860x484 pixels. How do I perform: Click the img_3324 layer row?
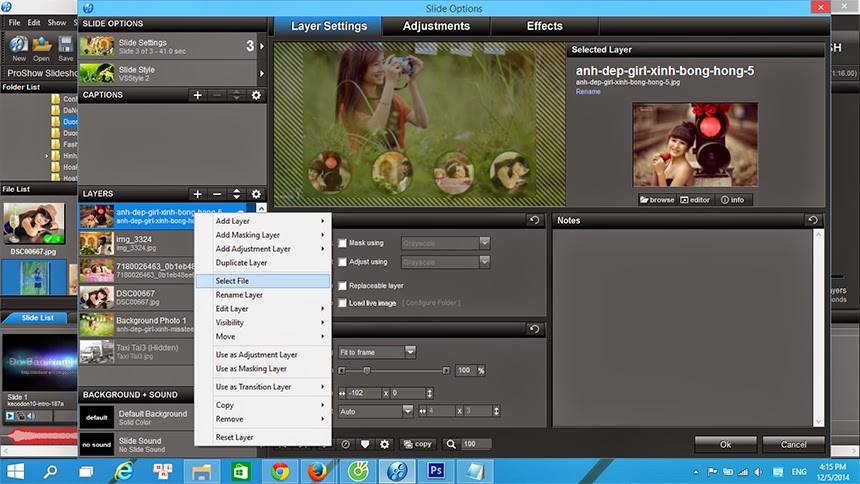pos(137,243)
